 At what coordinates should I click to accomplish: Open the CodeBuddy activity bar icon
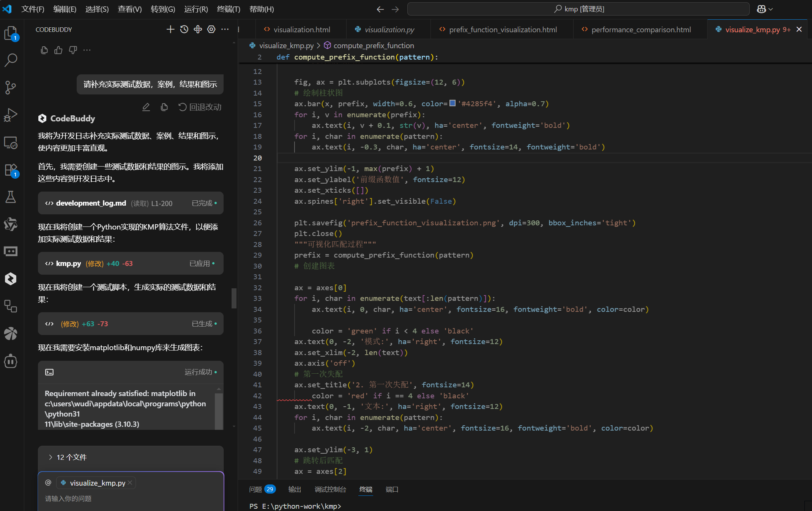(11, 279)
